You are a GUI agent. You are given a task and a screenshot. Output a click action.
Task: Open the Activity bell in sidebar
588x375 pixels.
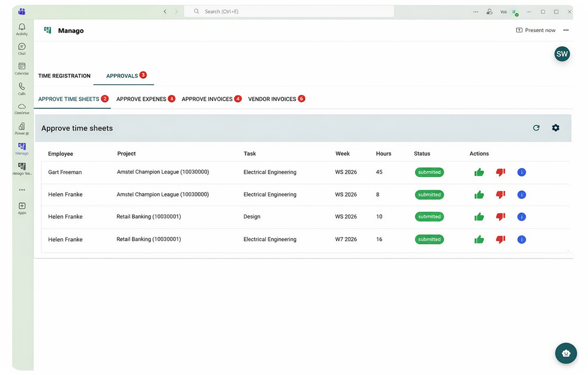(22, 29)
